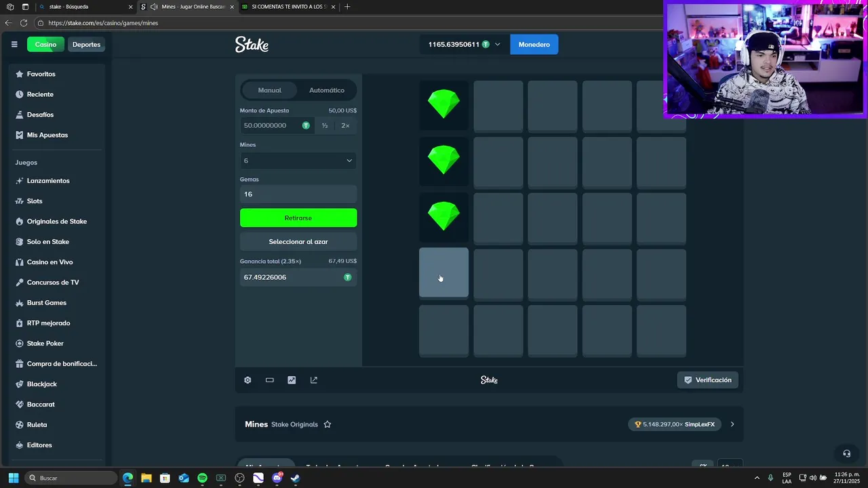Screen dimensions: 868x488
Task: Show hidden system tray icons
Action: (x=757, y=478)
